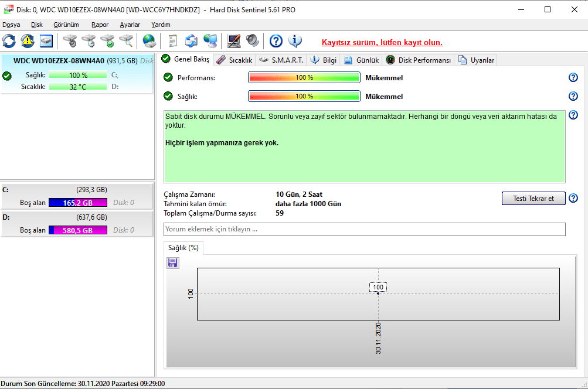The image size is (588, 389).
Task: Select the D: partition (637,6 GB) row
Action: pyautogui.click(x=77, y=223)
